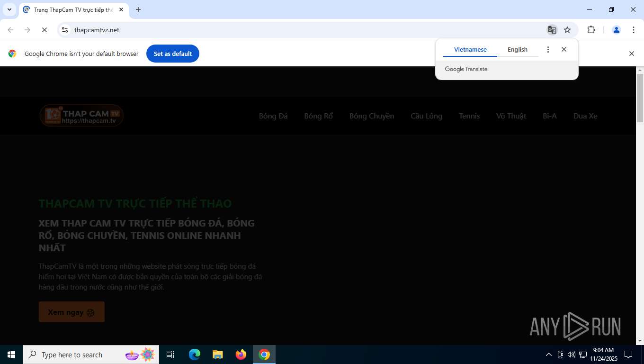Click the Meet Now camera tray icon
Screen dimensions: 644x364
pos(560,355)
